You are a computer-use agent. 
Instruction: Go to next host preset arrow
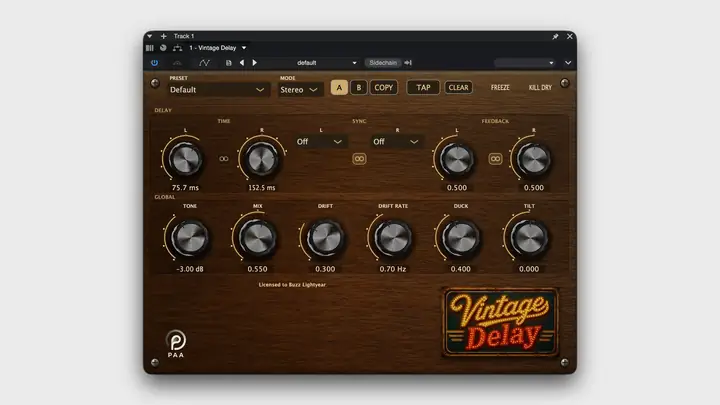coord(254,63)
